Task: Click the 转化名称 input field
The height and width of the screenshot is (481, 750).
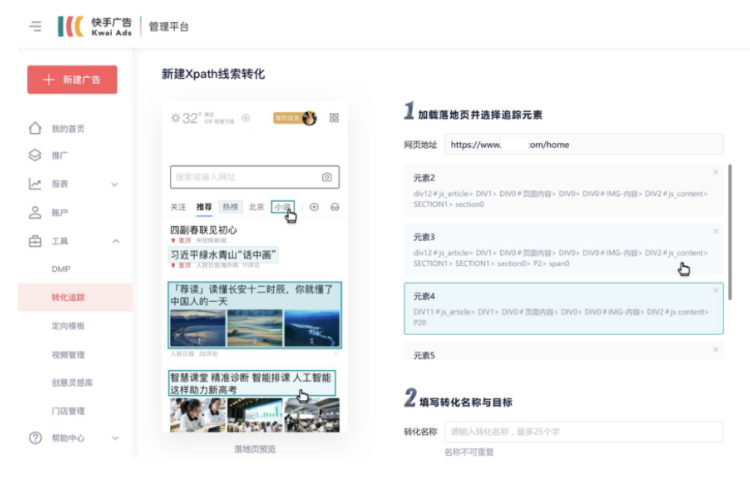Action: pos(583,431)
